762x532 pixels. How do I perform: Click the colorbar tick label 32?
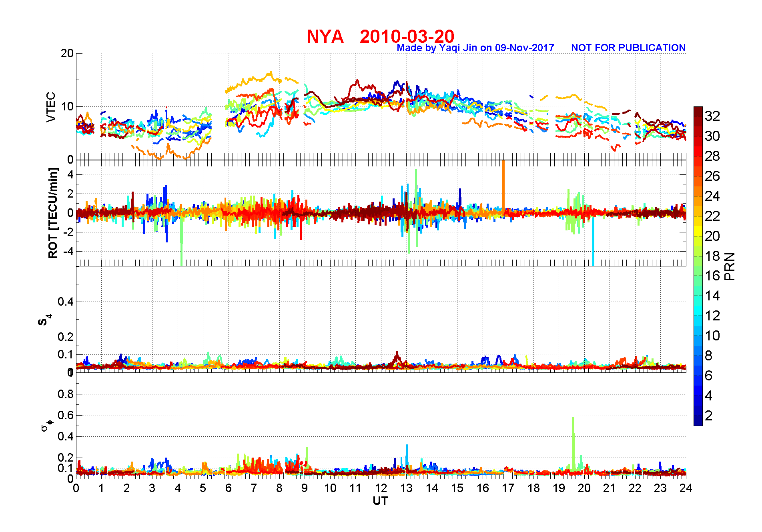point(712,116)
